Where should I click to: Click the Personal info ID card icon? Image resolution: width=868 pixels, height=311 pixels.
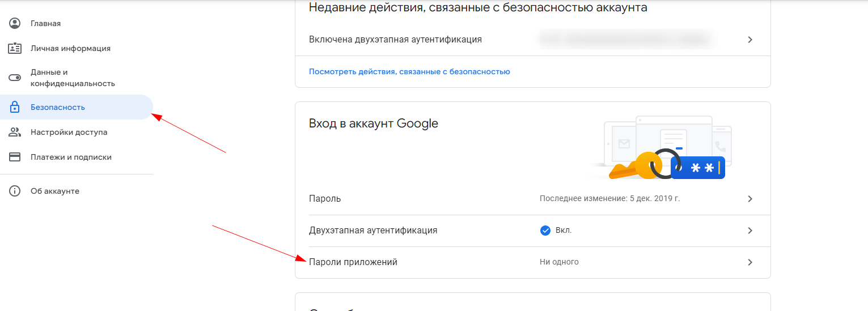pyautogui.click(x=15, y=48)
